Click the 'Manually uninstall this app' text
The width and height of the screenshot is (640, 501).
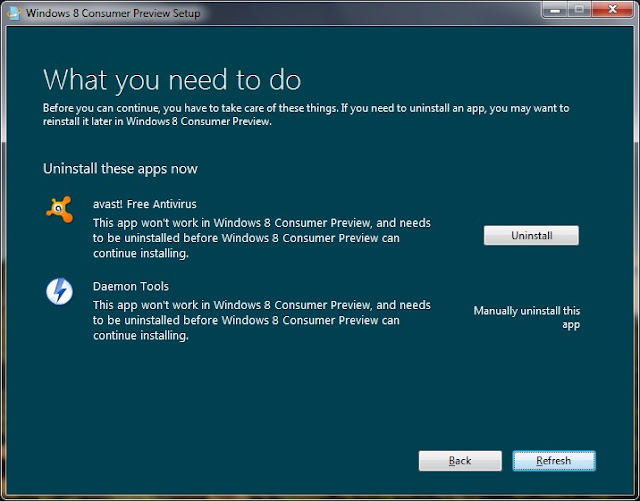point(527,318)
